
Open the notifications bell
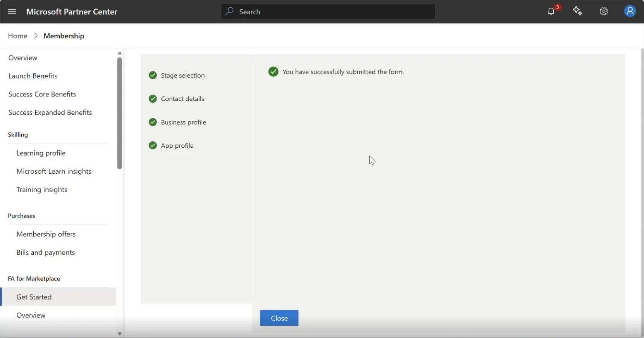(551, 12)
